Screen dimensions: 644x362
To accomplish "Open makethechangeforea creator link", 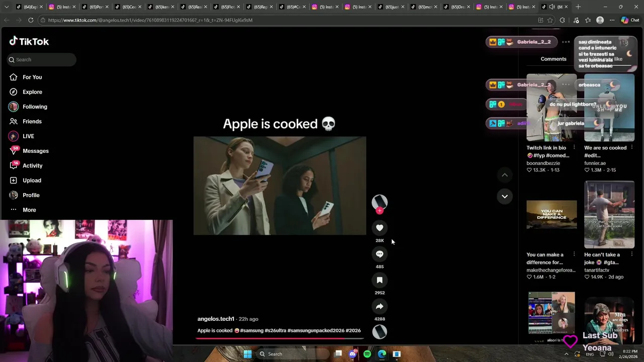I will point(551,270).
